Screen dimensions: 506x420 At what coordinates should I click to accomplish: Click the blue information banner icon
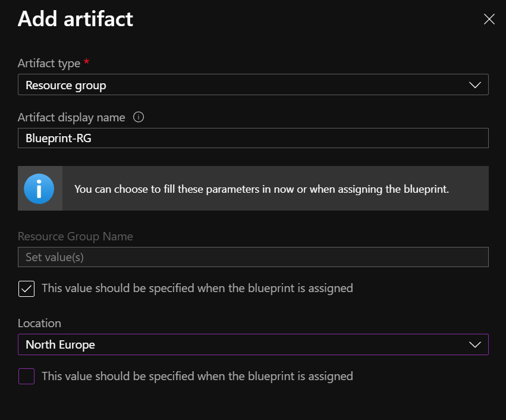(x=39, y=189)
